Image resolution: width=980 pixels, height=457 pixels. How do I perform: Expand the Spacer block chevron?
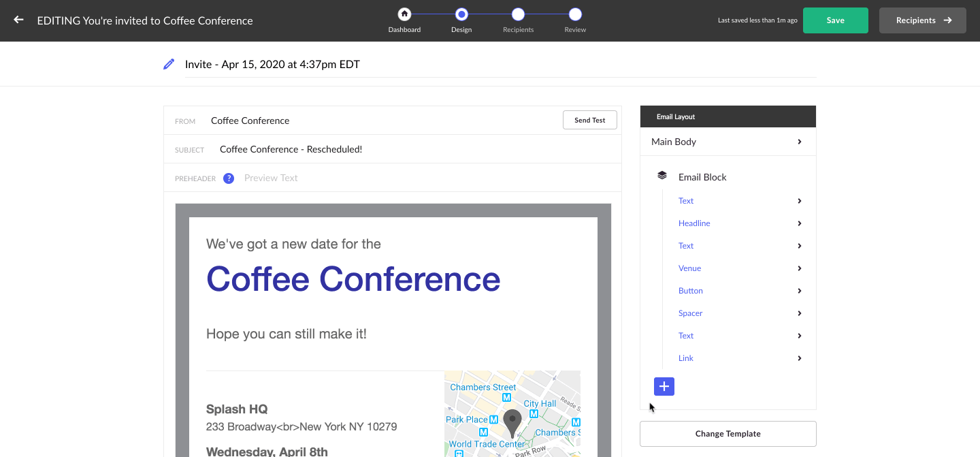coord(800,313)
